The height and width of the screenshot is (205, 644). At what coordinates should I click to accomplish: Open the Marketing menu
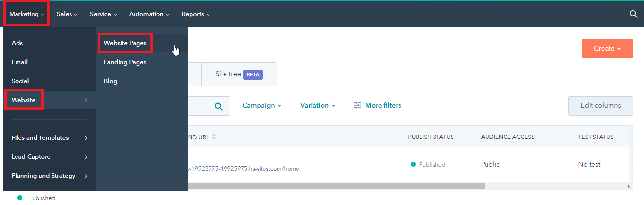(x=27, y=14)
